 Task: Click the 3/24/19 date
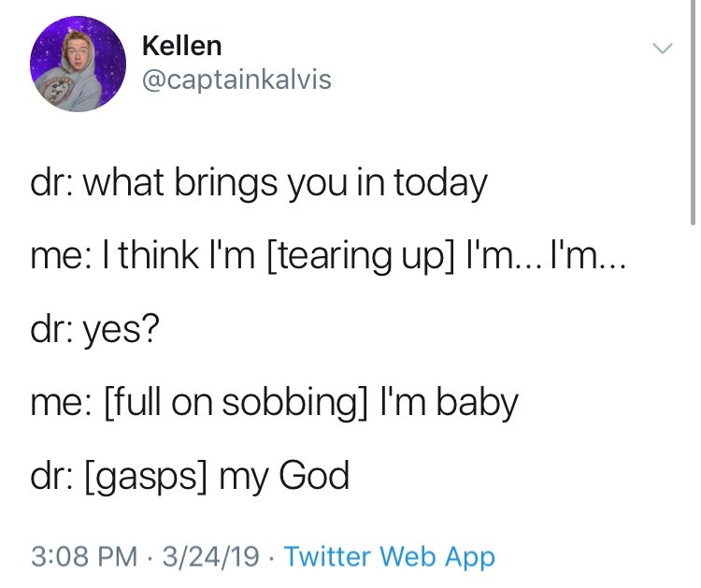pos(211,557)
